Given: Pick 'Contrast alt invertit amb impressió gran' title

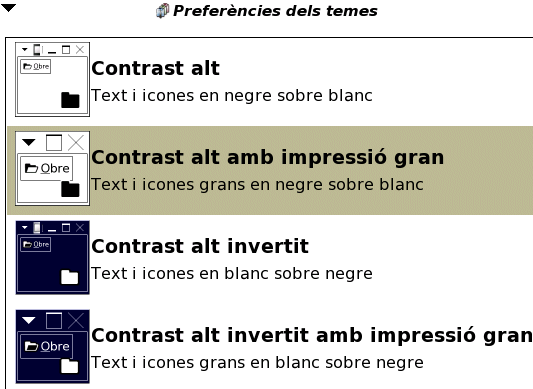Looking at the screenshot, I should click(312, 335).
